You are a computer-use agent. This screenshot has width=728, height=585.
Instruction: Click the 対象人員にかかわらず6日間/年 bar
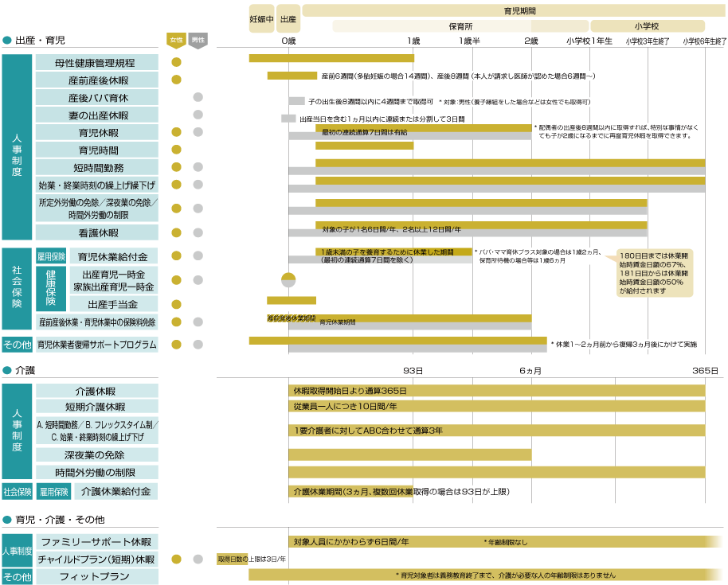click(506, 541)
